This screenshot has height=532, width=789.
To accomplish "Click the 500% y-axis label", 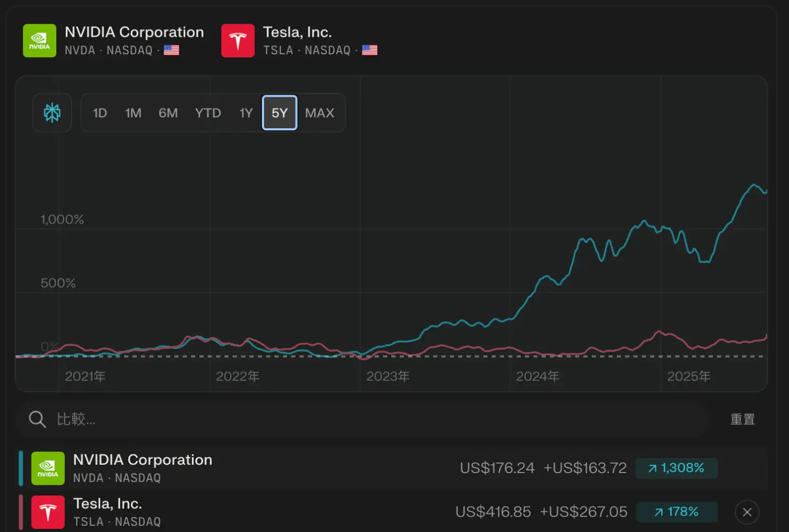I will coord(58,283).
